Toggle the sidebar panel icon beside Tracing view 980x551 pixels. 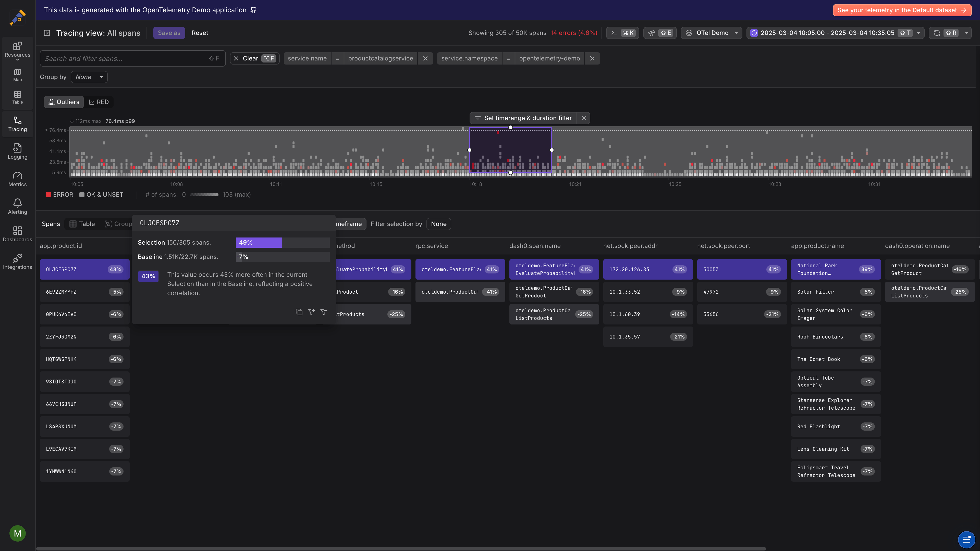pyautogui.click(x=47, y=33)
